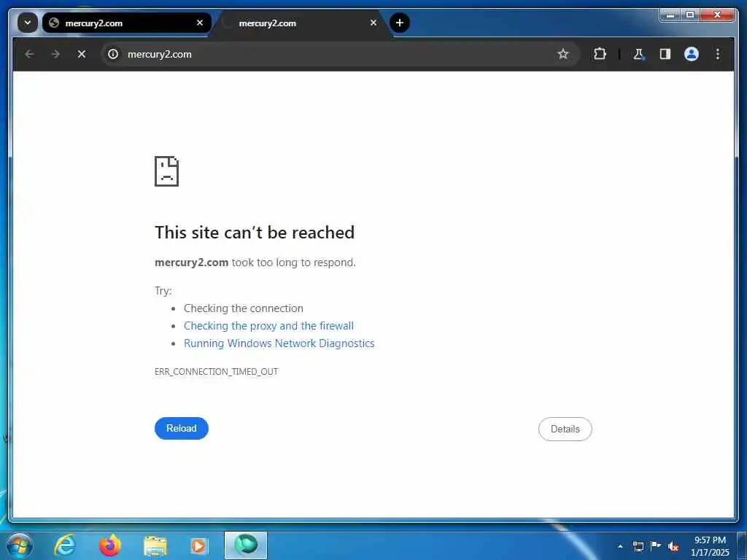Click the stop loading X button
747x560 pixels.
[82, 54]
